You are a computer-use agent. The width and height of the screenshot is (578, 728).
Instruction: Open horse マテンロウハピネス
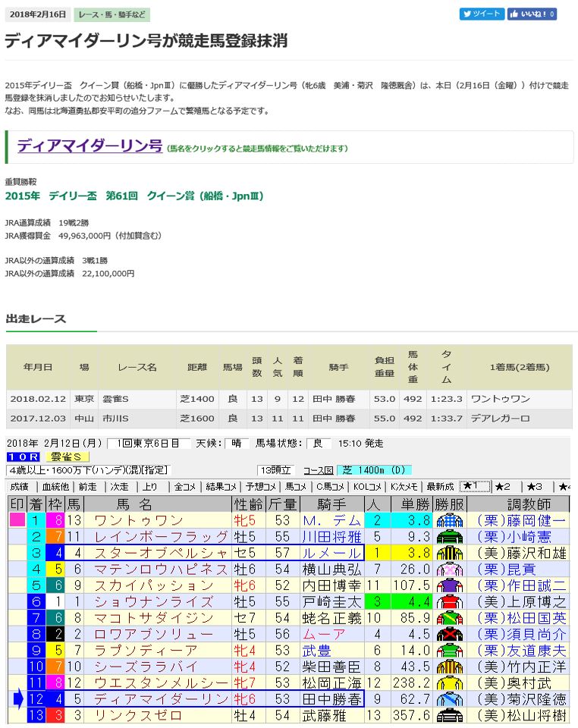click(x=161, y=570)
